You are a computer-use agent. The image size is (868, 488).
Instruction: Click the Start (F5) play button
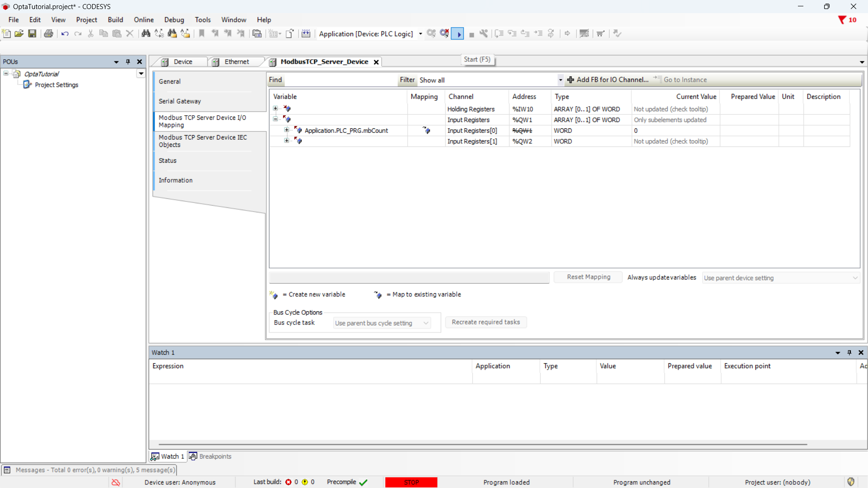pos(458,34)
